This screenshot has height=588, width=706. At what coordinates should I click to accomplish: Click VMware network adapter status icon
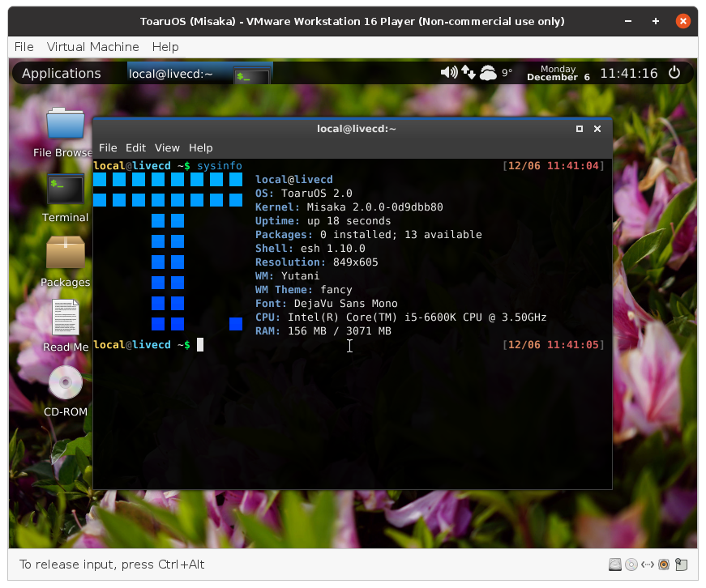648,565
